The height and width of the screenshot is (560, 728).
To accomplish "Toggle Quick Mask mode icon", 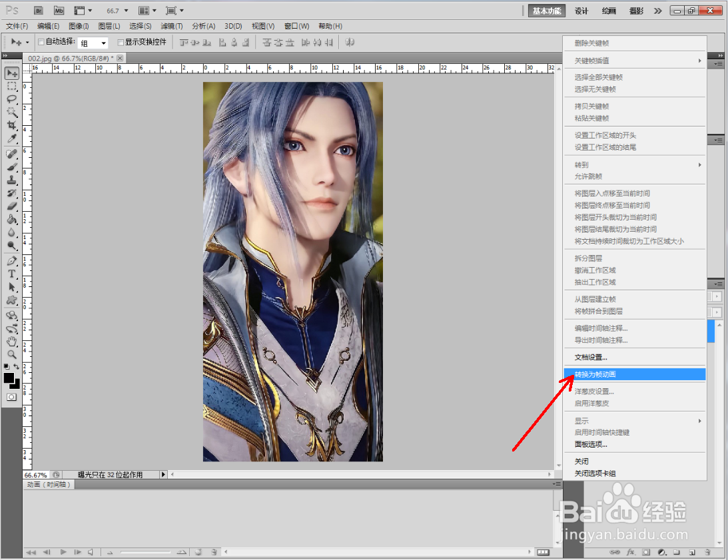I will click(x=11, y=397).
